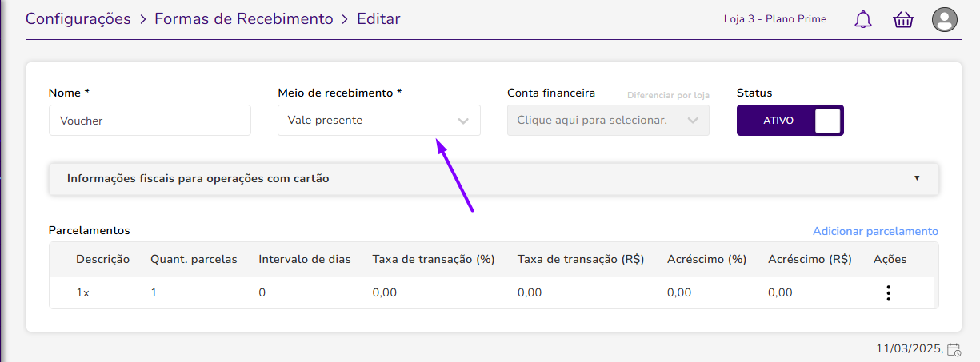This screenshot has height=362, width=980.
Task: Click Adicionar parcelamento link
Action: coord(875,231)
